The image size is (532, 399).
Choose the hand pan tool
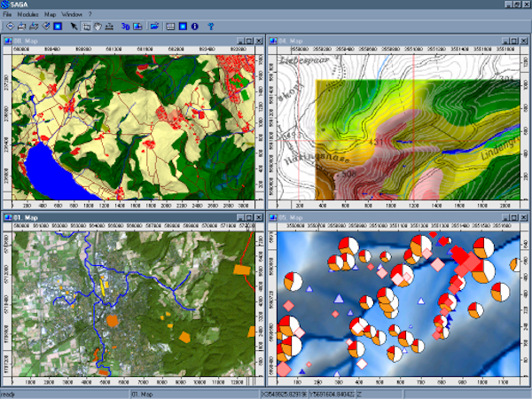coord(97,26)
